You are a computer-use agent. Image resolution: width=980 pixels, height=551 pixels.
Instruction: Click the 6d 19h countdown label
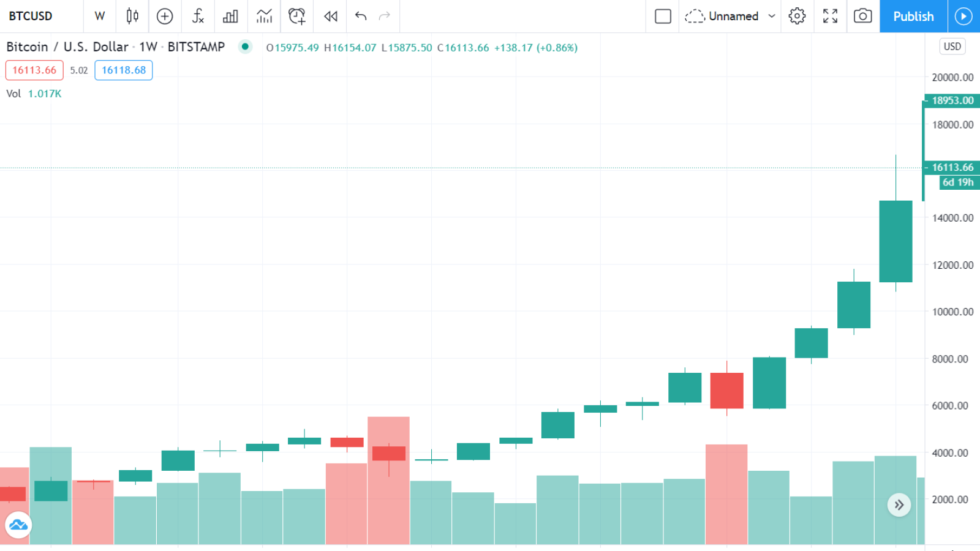coord(959,182)
